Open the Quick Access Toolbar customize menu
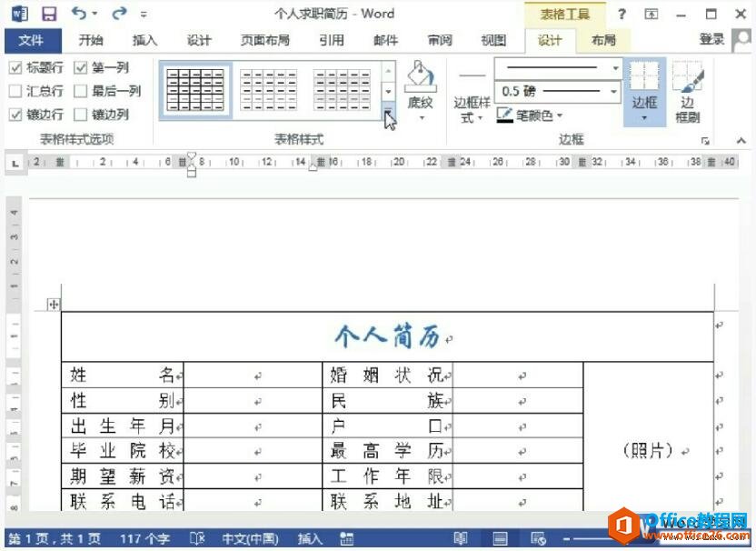Viewport: 756px width, 551px height. pyautogui.click(x=144, y=15)
